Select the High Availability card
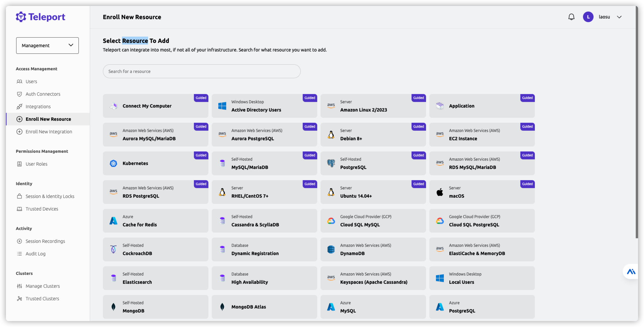 264,278
